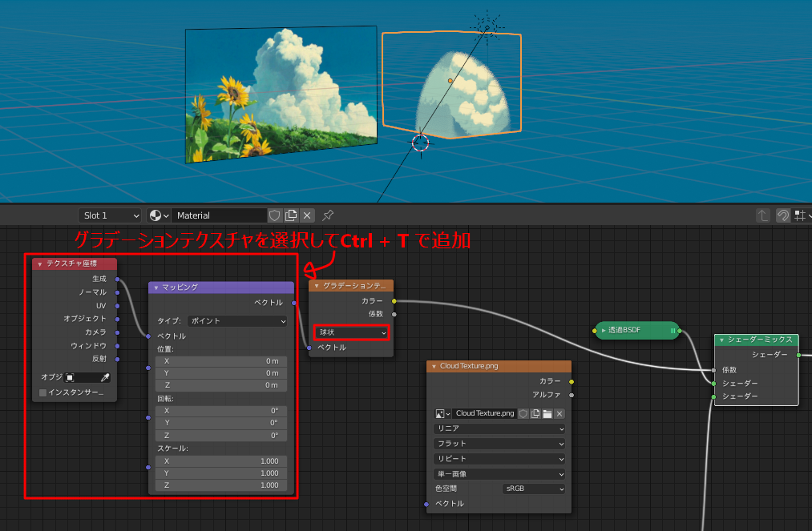Image resolution: width=812 pixels, height=531 pixels.
Task: Expand 透過BSDF node
Action: coord(604,330)
